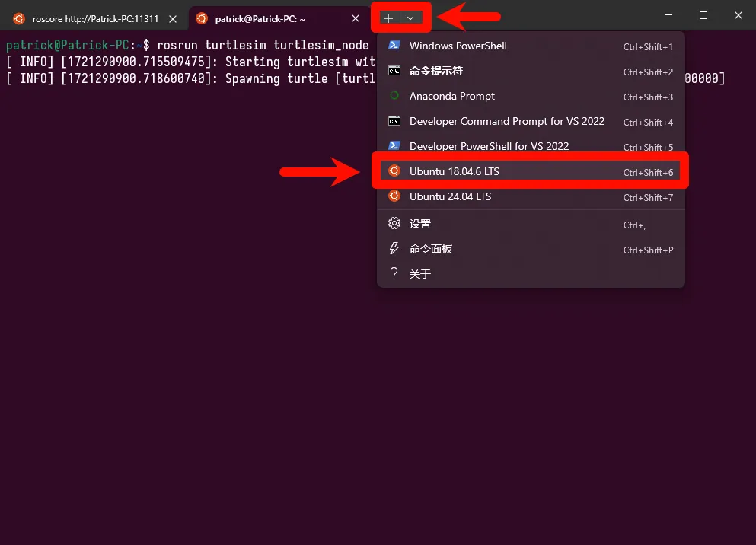
Task: Click the 命令提示符 cmd icon
Action: click(394, 71)
